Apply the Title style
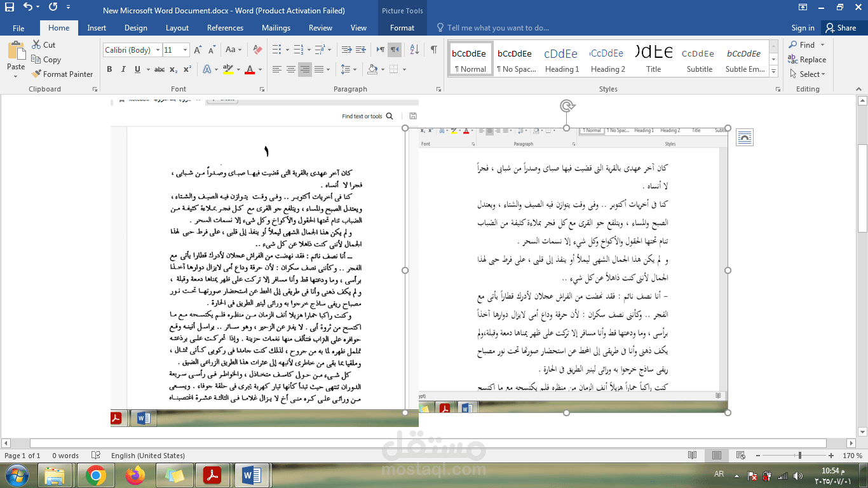The width and height of the screenshot is (868, 488). pos(654,59)
